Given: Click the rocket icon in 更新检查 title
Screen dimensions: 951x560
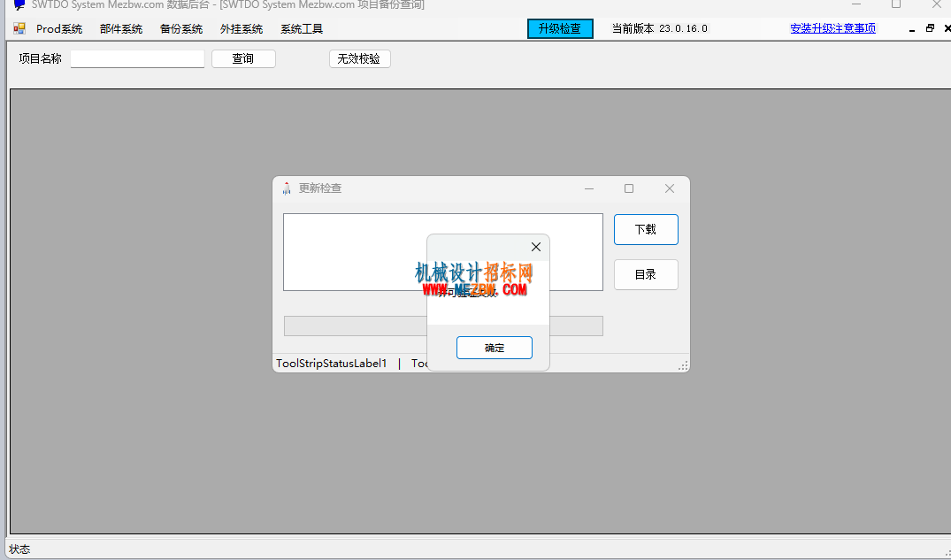Looking at the screenshot, I should coord(287,188).
